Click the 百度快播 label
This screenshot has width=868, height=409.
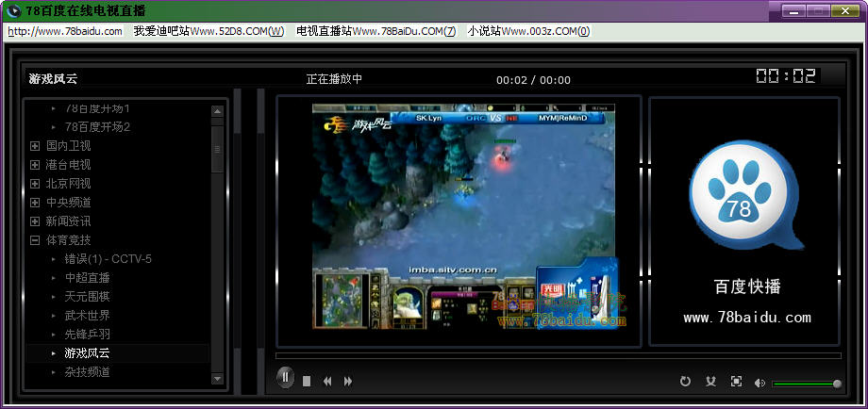(747, 286)
